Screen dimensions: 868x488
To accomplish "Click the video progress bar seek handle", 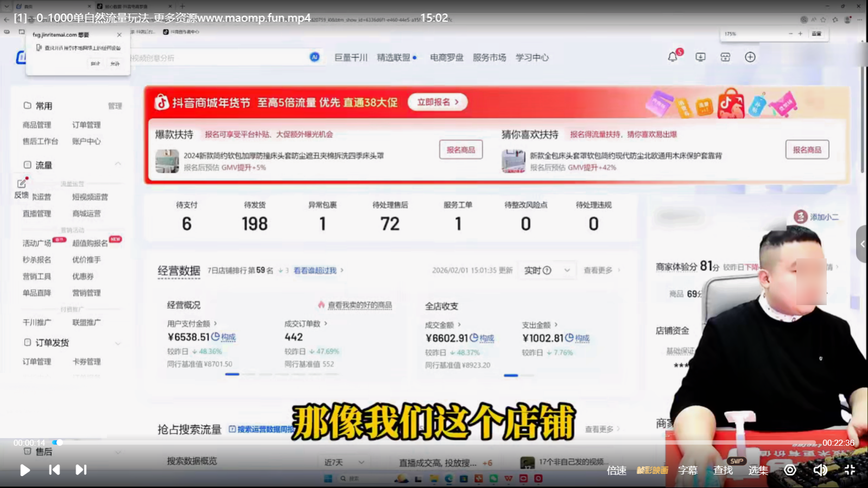I will (59, 442).
